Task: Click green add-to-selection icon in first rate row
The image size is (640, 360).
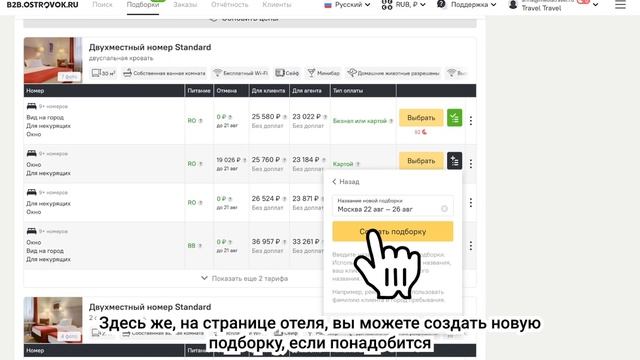Action: tap(454, 118)
